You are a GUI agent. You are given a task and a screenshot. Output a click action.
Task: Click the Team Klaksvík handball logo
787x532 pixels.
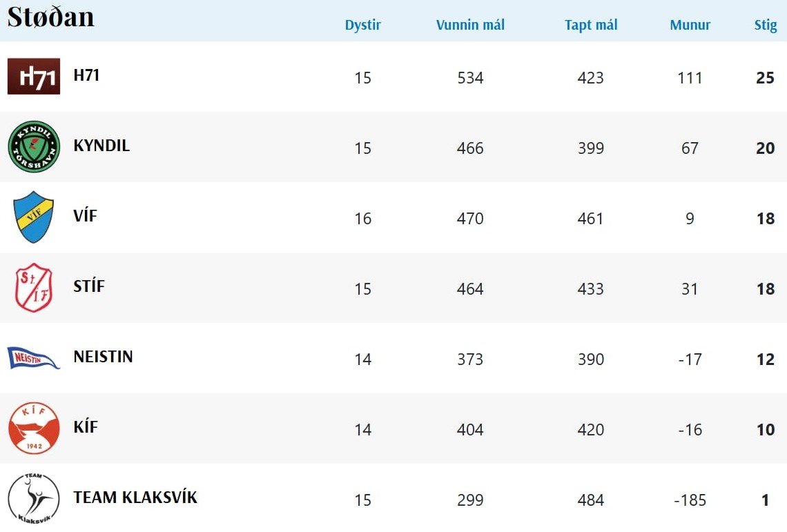(34, 498)
